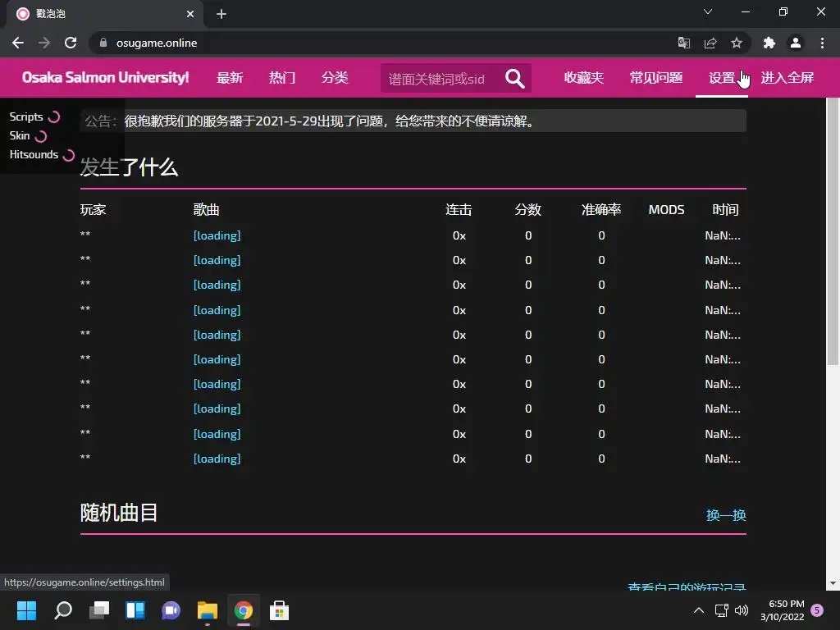Open Task View on the taskbar
The width and height of the screenshot is (840, 630).
(99, 610)
